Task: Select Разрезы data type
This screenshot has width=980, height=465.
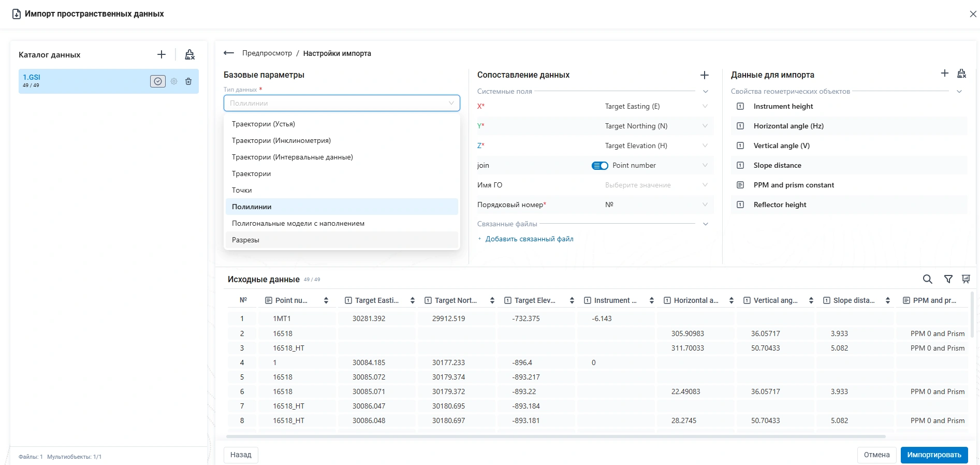Action: (342, 240)
